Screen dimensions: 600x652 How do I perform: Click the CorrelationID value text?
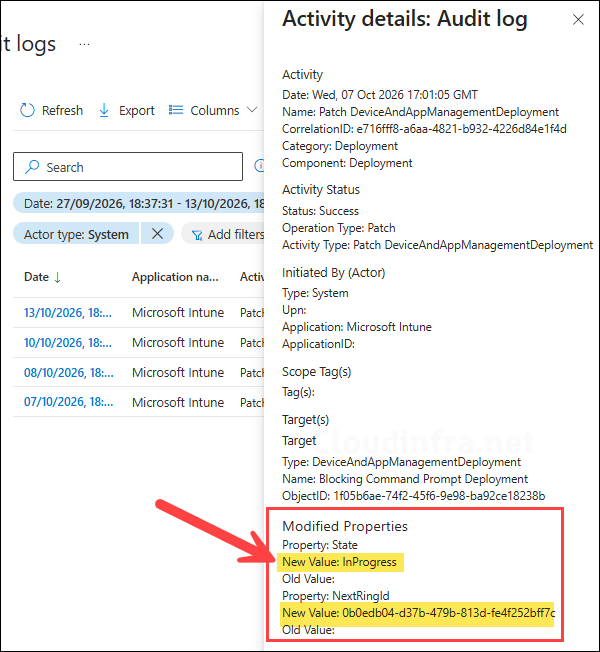[461, 129]
